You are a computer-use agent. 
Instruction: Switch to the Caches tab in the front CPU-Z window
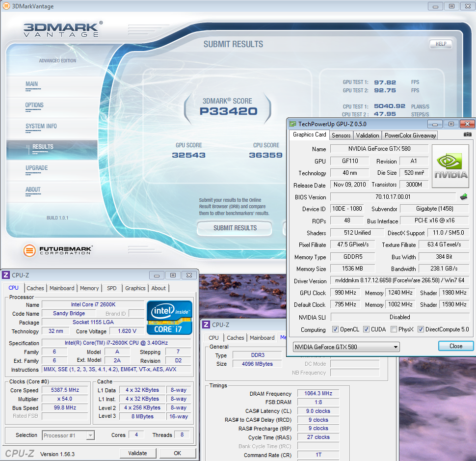tap(35, 288)
